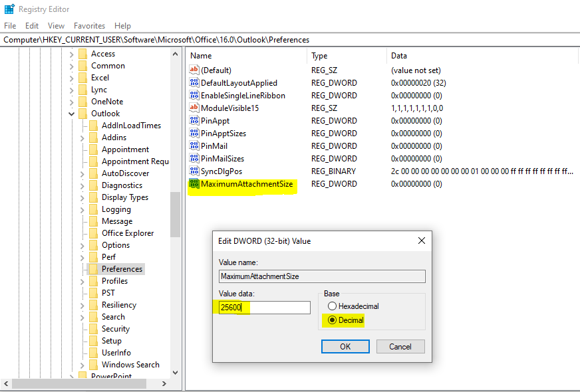Open the Edit menu
The width and height of the screenshot is (580, 392).
32,26
